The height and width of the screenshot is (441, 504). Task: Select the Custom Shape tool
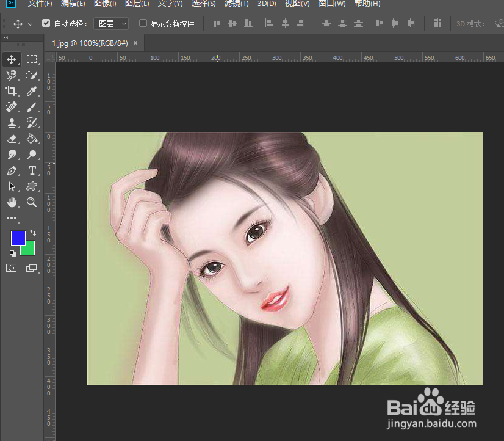click(32, 186)
